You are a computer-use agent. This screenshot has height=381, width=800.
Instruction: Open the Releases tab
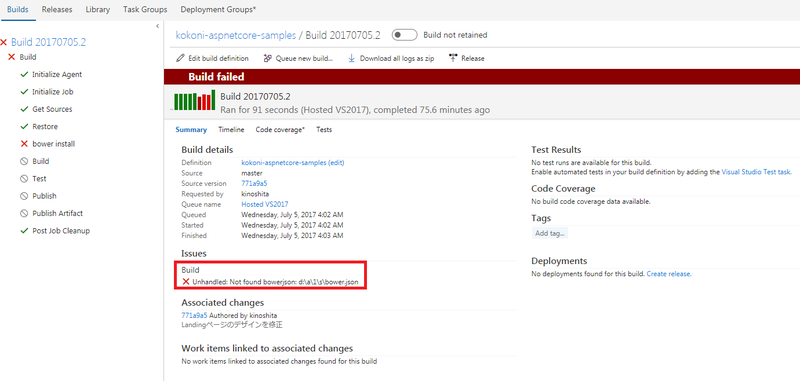(57, 10)
